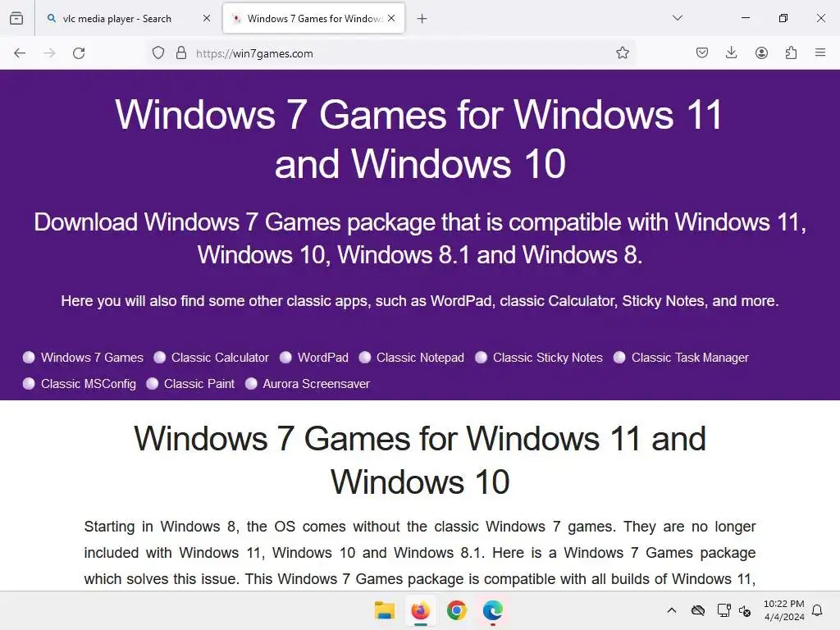840x630 pixels.
Task: Open File Explorer from taskbar
Action: point(385,610)
